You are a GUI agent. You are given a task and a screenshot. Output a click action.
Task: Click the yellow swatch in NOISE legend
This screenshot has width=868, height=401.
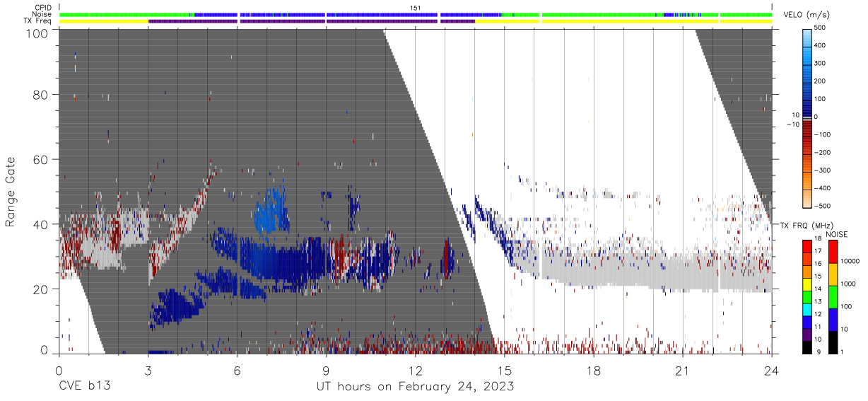pos(835,273)
